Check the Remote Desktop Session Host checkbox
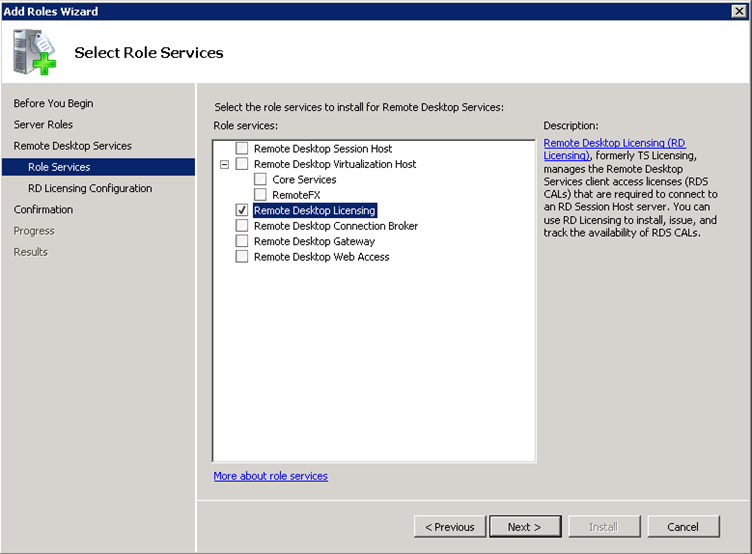The height and width of the screenshot is (554, 752). [x=242, y=149]
